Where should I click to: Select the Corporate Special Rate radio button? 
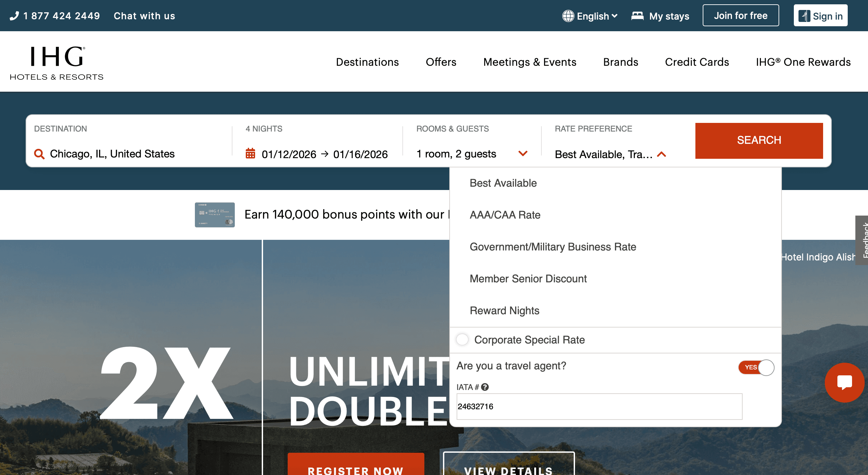pyautogui.click(x=462, y=339)
